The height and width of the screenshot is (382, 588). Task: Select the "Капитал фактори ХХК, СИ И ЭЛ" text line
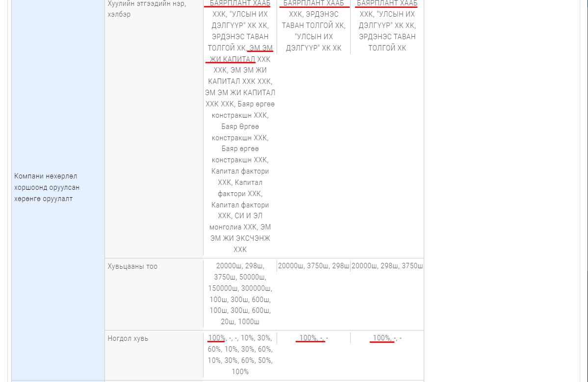tap(240, 210)
